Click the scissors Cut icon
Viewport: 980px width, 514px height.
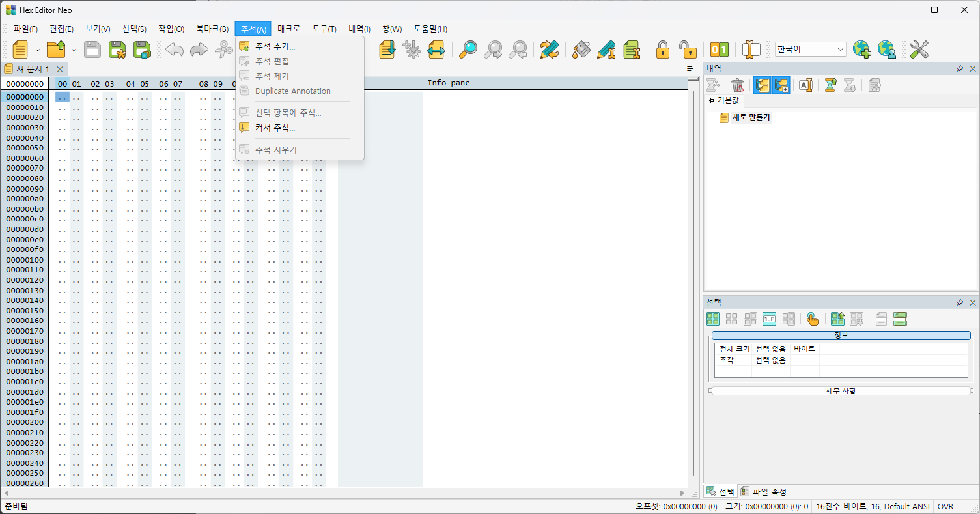point(225,50)
